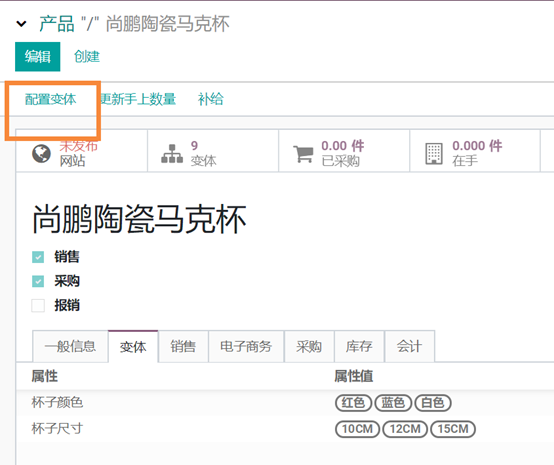Select the 杯子尺寸 attribute row

[x=285, y=429]
